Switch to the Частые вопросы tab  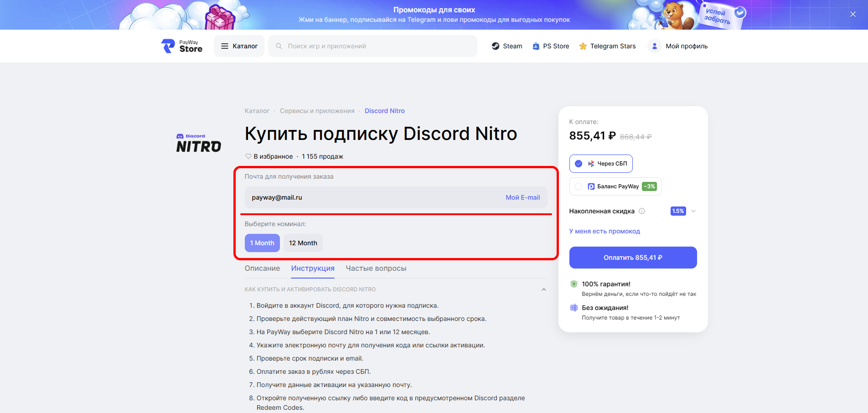376,268
